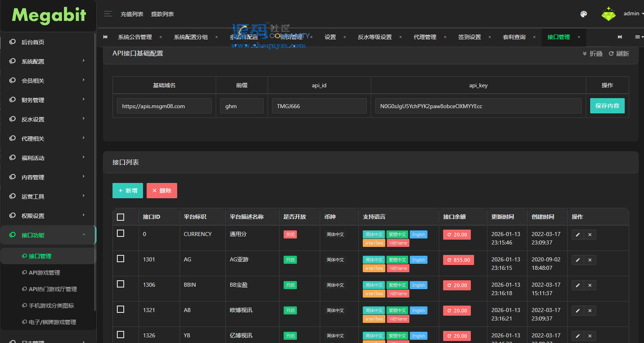Click the hamburger menu icon to collapse sidebar
This screenshot has height=343, width=644.
108,14
